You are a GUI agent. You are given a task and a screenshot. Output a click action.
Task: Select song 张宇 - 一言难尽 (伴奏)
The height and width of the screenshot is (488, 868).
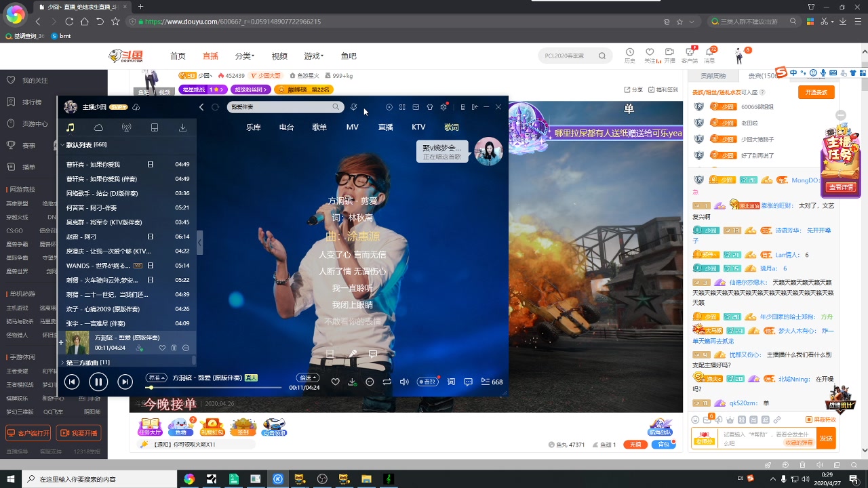(x=127, y=323)
